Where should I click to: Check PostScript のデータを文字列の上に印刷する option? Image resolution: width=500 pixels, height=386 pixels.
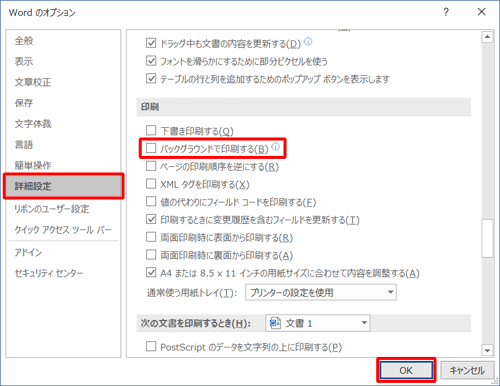coord(151,346)
